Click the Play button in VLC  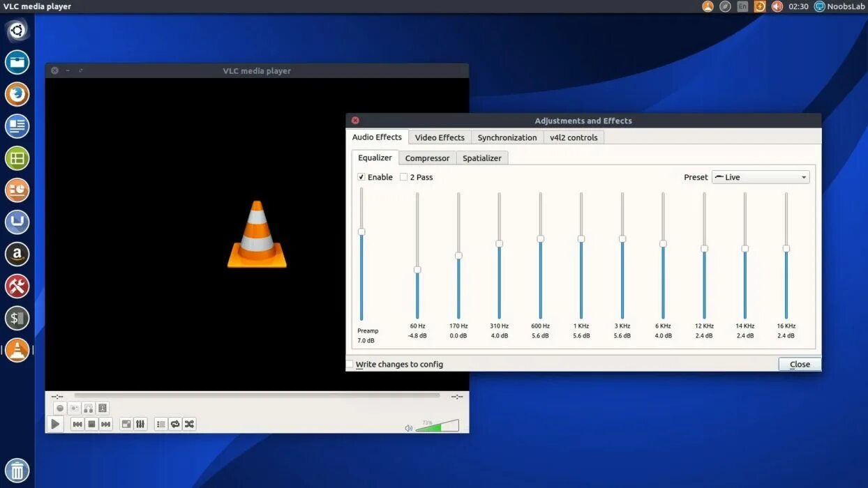point(55,423)
